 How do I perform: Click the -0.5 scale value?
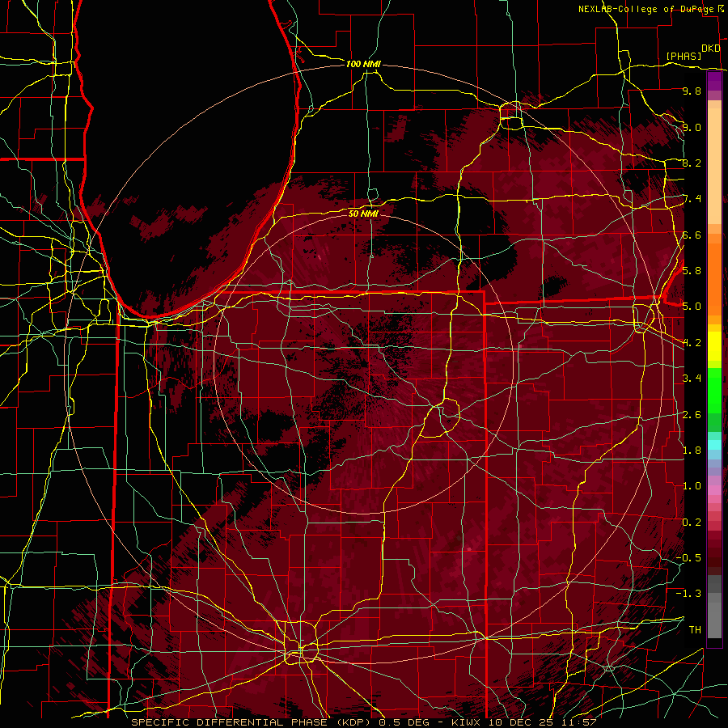pyautogui.click(x=688, y=557)
